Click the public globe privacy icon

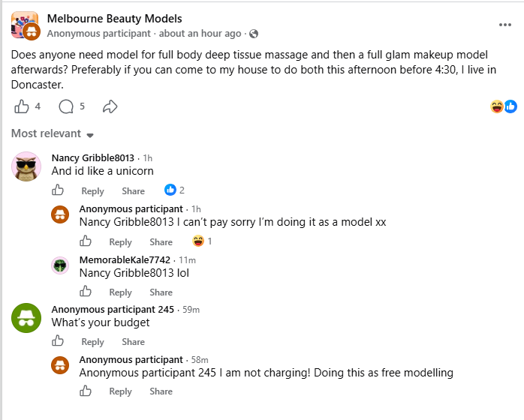point(254,34)
